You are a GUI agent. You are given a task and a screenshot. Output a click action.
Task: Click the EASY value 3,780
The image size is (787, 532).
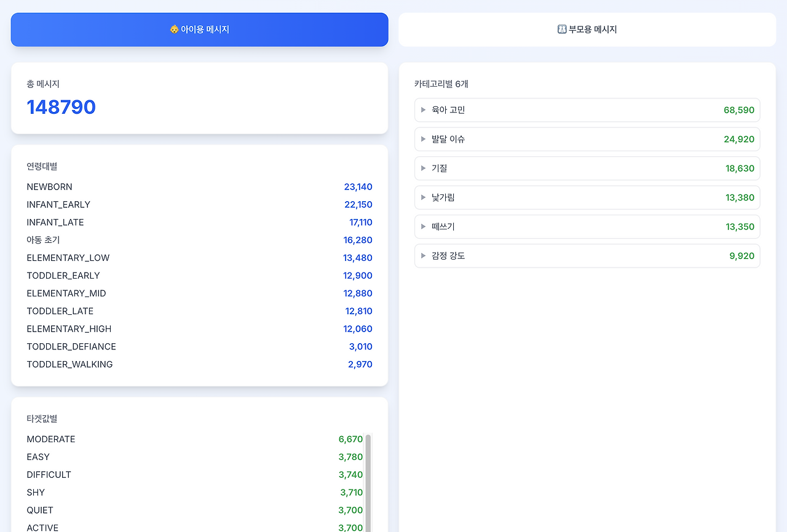pyautogui.click(x=351, y=458)
